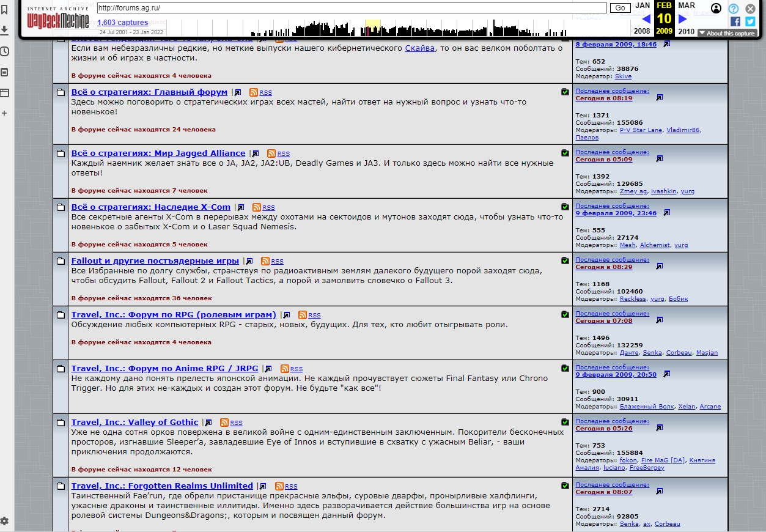Open moderator Skive's profile link
Image resolution: width=766 pixels, height=532 pixels.
[623, 76]
